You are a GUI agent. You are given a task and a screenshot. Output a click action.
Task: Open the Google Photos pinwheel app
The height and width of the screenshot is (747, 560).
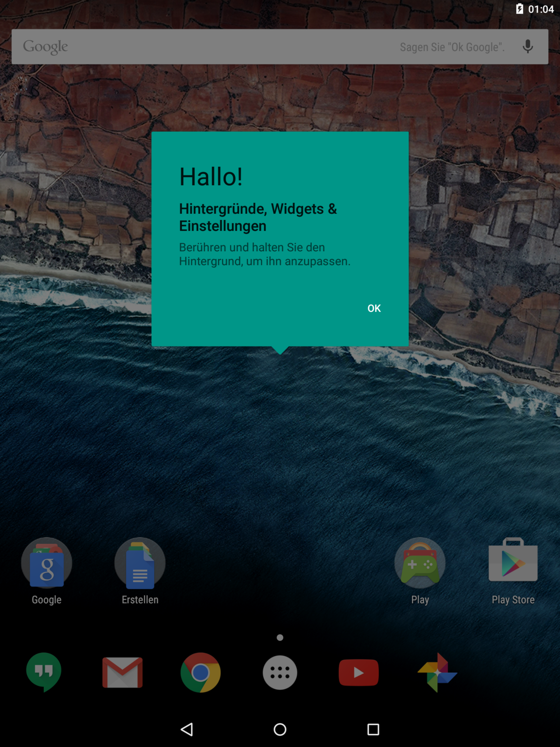tap(437, 672)
